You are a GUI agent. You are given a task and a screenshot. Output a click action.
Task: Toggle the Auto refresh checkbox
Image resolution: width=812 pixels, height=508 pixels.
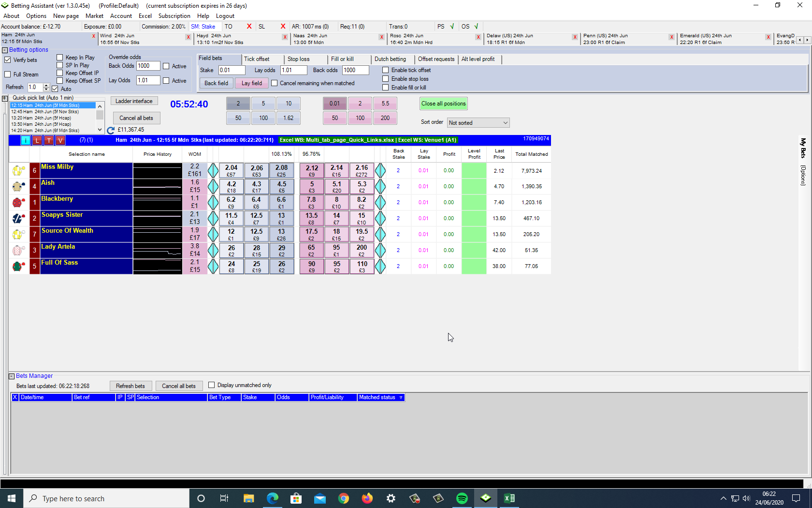coord(55,89)
